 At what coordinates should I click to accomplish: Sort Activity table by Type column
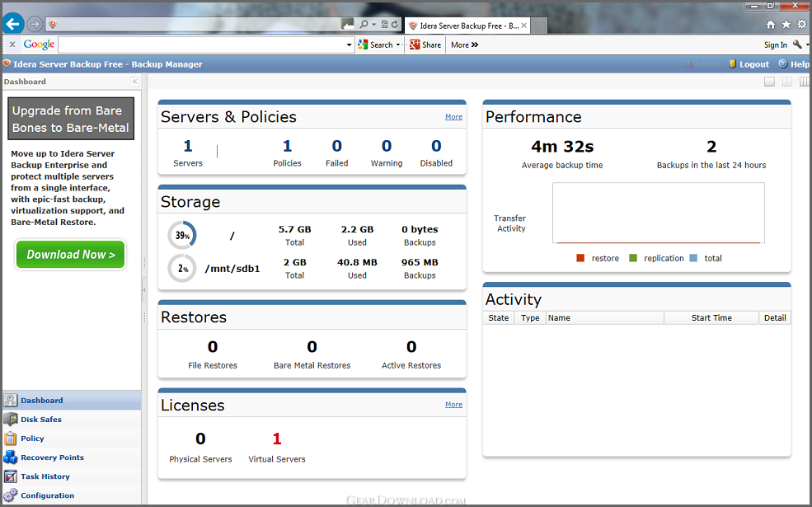(530, 318)
